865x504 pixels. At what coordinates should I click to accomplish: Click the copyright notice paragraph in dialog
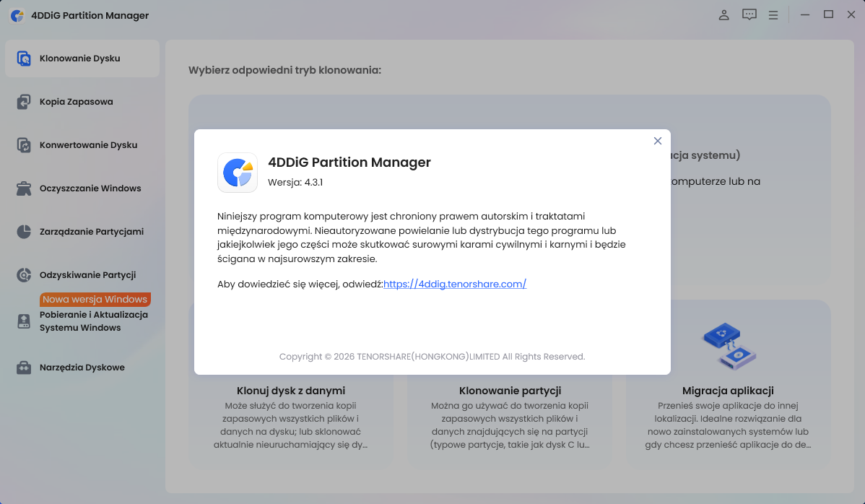(x=422, y=238)
